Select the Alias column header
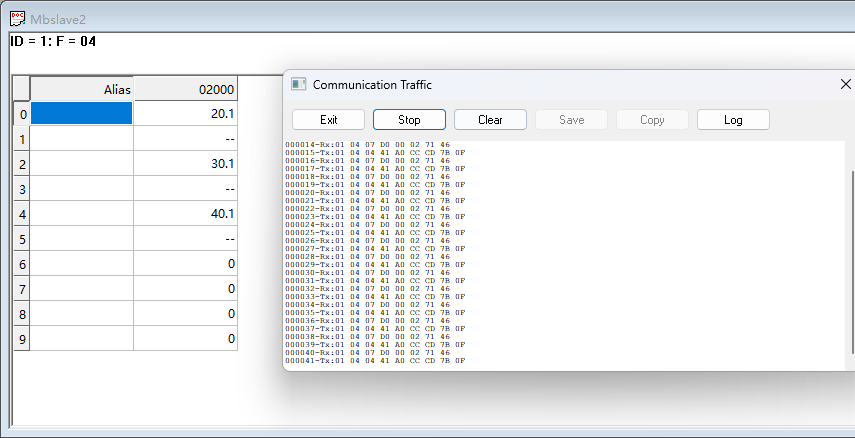This screenshot has height=438, width=855. (x=82, y=89)
